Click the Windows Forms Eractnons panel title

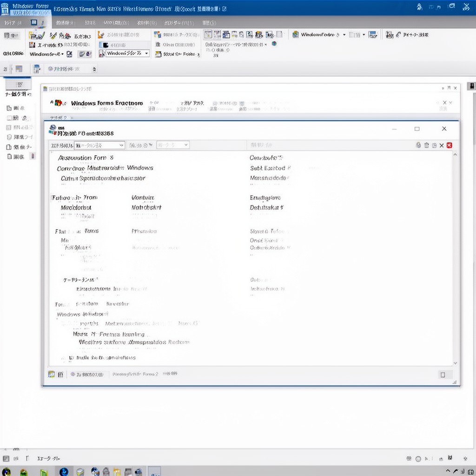tap(107, 103)
